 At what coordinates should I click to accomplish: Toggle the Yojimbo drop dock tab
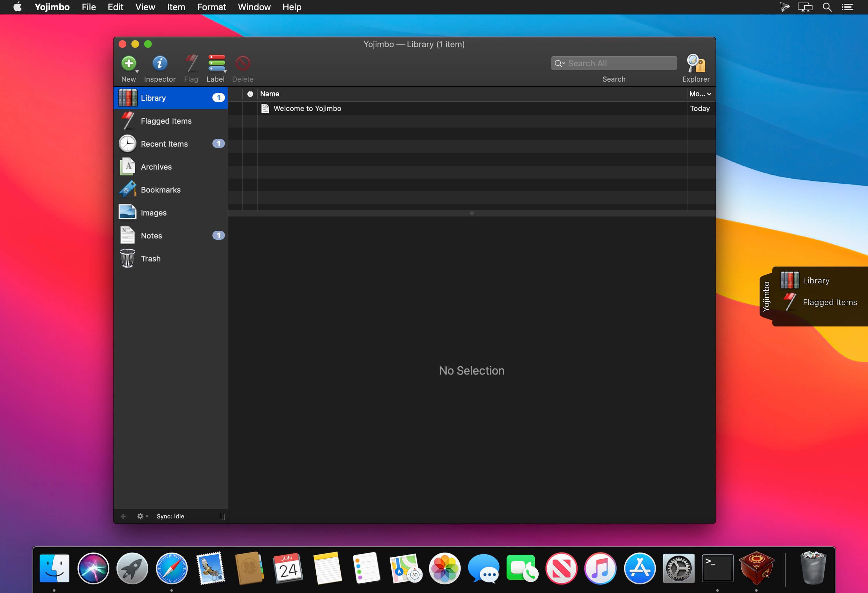click(x=766, y=296)
